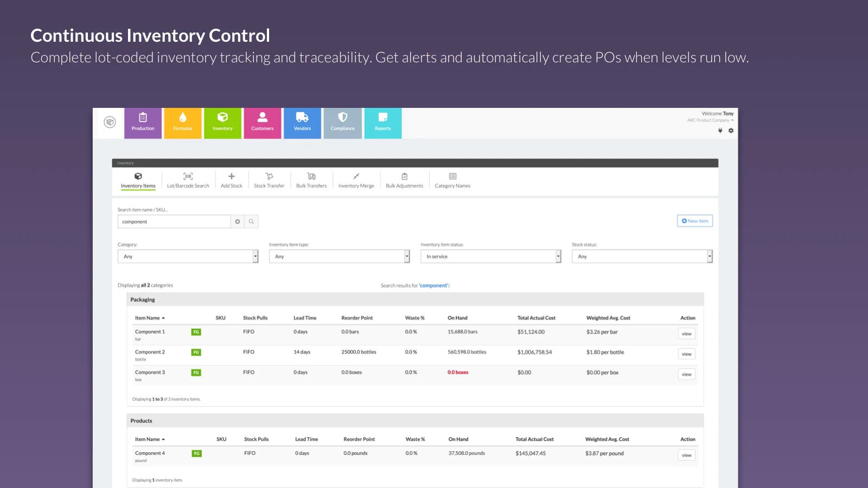Click the $145,047.45 total cost
The height and width of the screenshot is (488, 868).
coord(531,453)
